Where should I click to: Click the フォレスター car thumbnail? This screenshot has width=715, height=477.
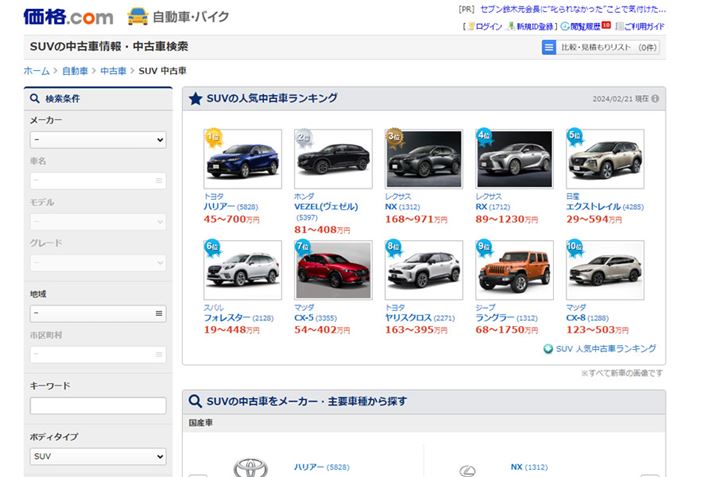[243, 270]
